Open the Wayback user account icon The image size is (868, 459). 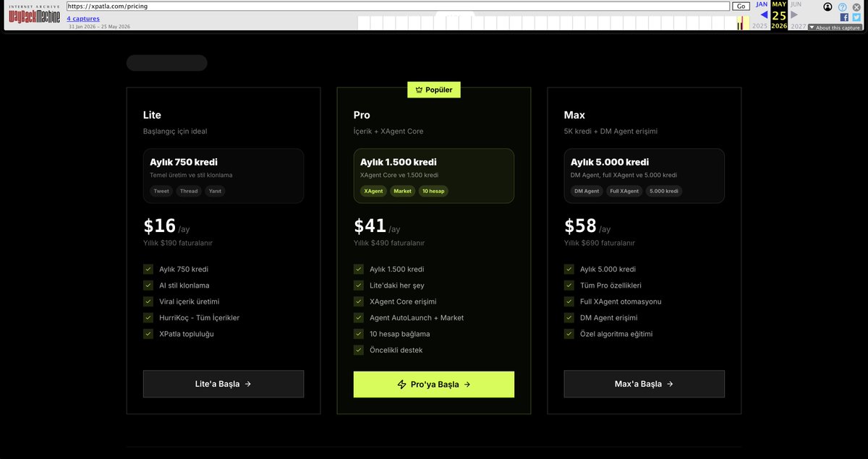pos(827,7)
